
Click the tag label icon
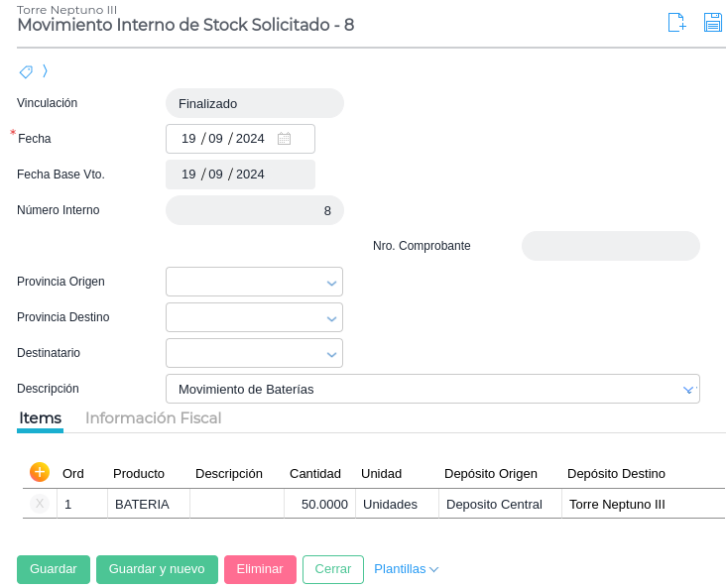pos(26,71)
